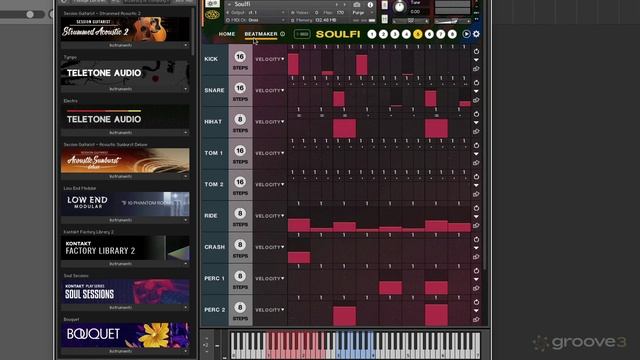Select pattern slot 2

383,34
